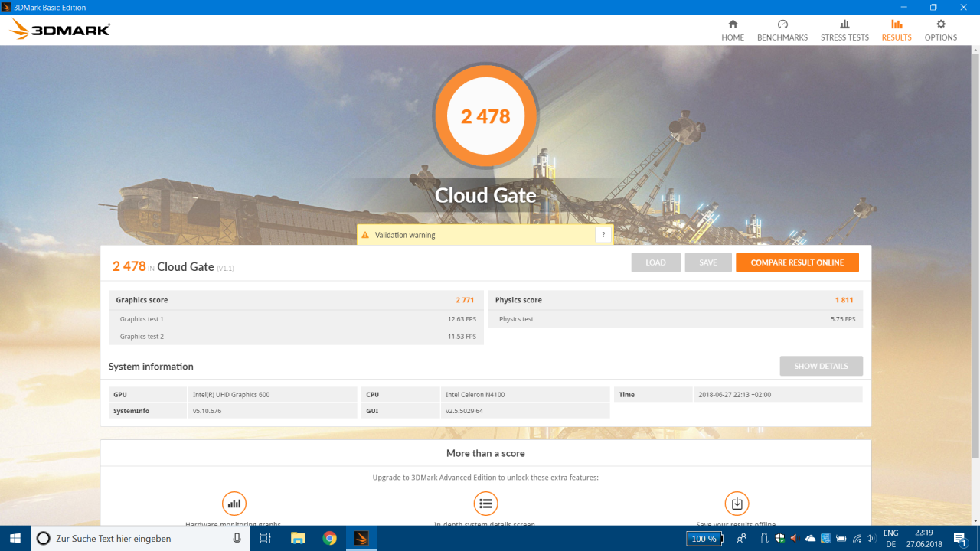The height and width of the screenshot is (551, 980).
Task: Open the Stress Tests section
Action: (844, 31)
